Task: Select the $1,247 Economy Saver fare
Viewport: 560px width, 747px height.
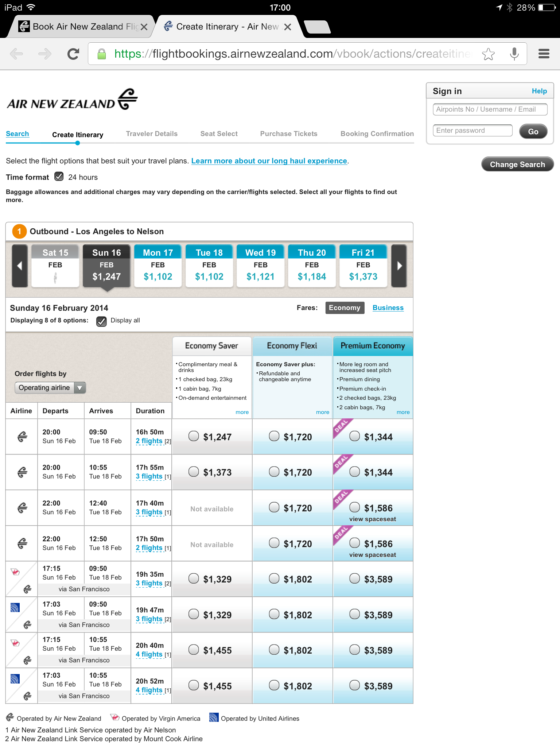Action: click(194, 436)
